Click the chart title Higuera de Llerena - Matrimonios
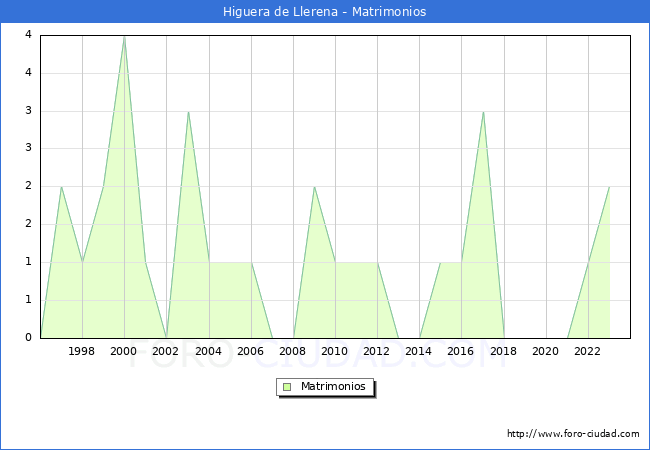Screen dimensions: 650x450 [325, 12]
